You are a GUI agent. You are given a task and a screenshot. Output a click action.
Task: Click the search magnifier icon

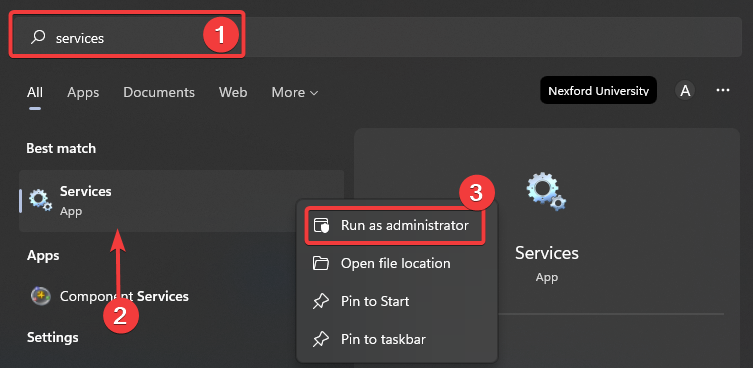38,37
